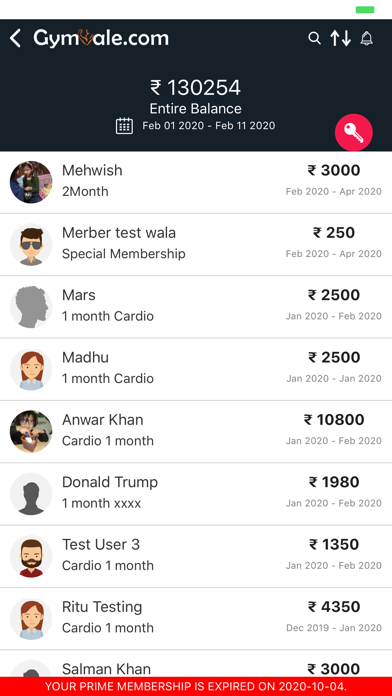Select Anwar Khan's ₹ 10800 entry
Viewport: 392px width, 696px height.
[334, 420]
